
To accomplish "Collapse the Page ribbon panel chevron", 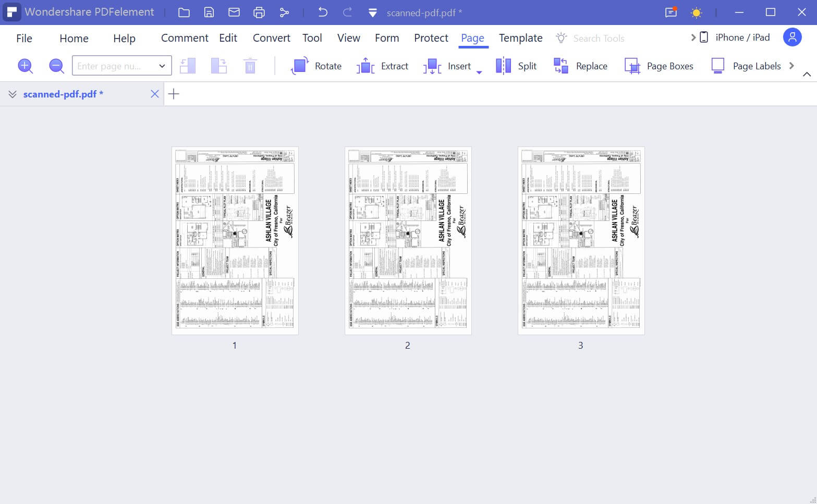I will pos(808,75).
